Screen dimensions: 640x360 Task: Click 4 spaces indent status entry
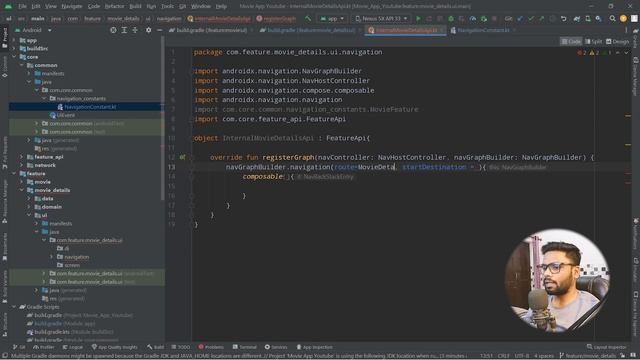click(544, 356)
